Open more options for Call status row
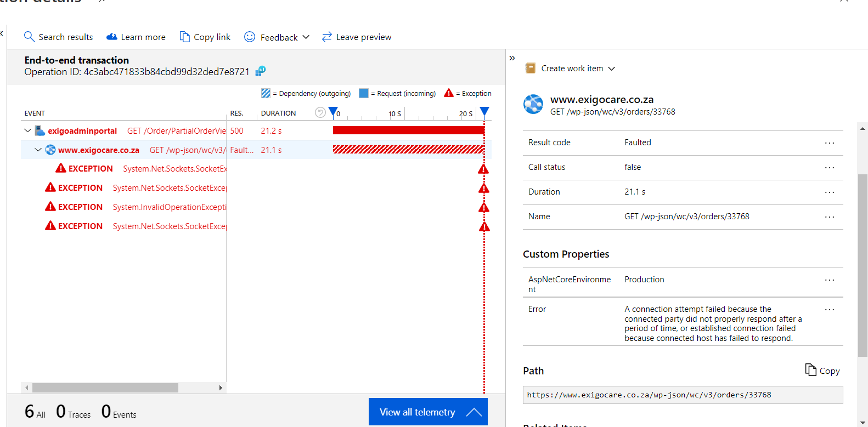The height and width of the screenshot is (427, 868). 830,167
